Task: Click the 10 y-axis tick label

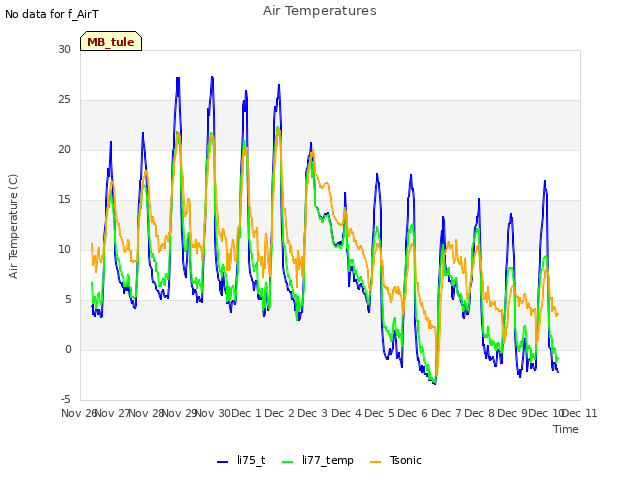Action: (x=64, y=249)
